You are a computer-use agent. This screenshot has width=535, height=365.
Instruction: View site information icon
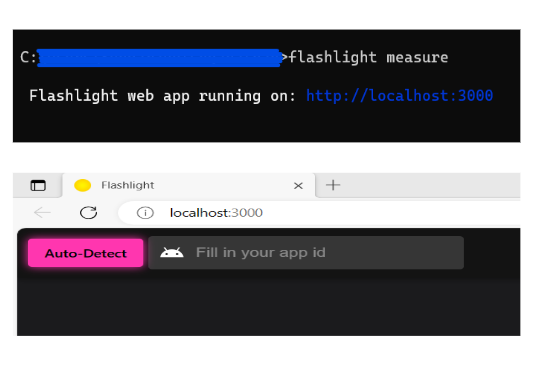pyautogui.click(x=145, y=213)
